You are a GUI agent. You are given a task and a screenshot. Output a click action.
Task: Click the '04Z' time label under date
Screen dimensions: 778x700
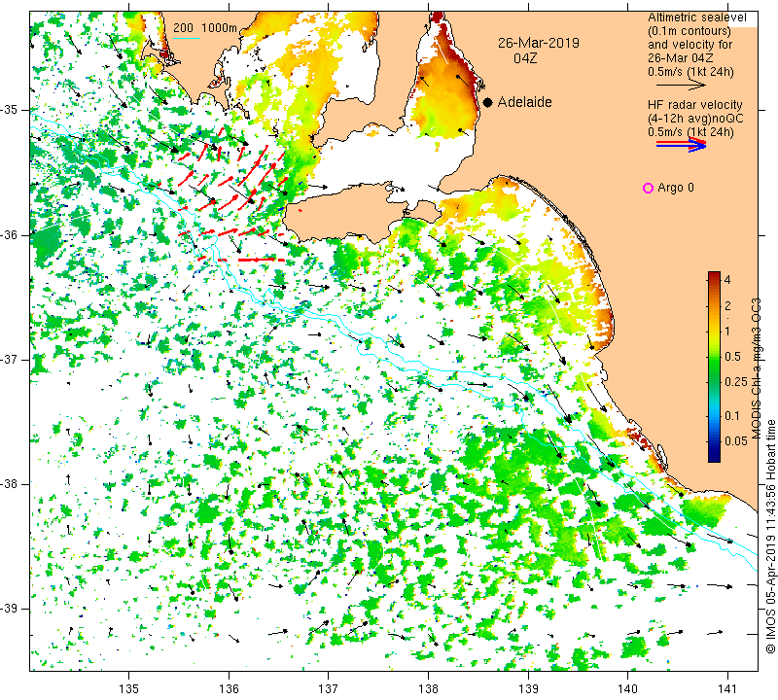(525, 58)
